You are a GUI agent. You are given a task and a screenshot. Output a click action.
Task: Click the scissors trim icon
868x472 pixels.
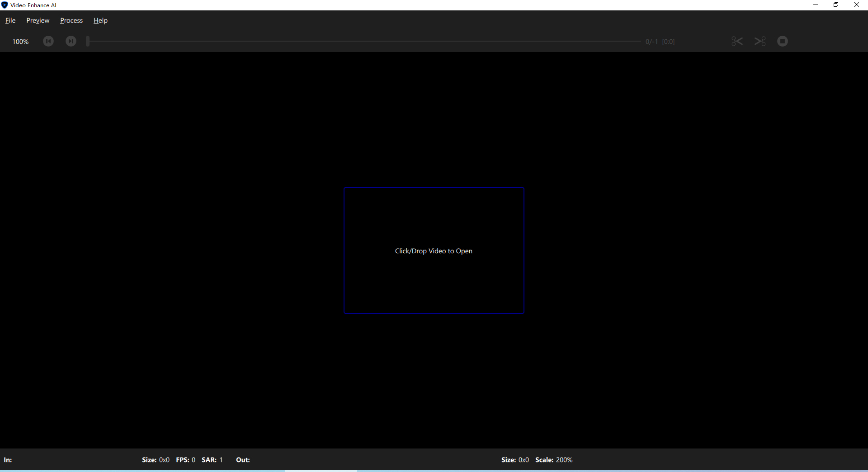pyautogui.click(x=737, y=41)
